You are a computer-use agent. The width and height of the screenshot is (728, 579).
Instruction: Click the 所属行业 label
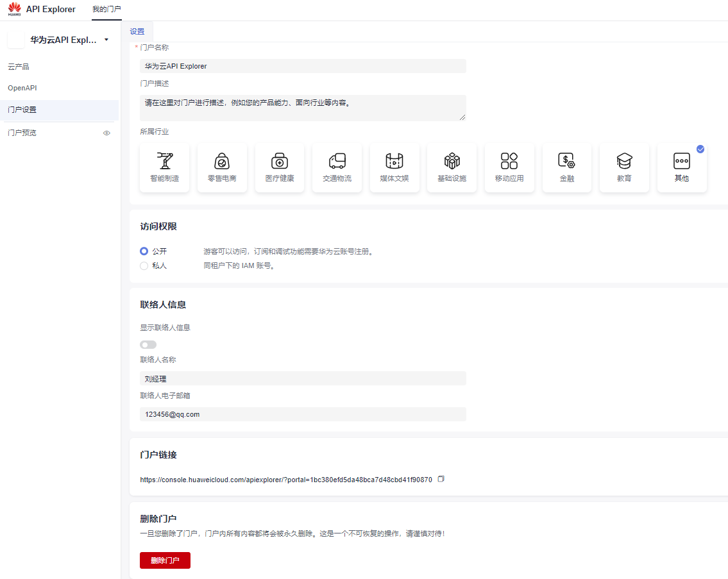coord(155,131)
